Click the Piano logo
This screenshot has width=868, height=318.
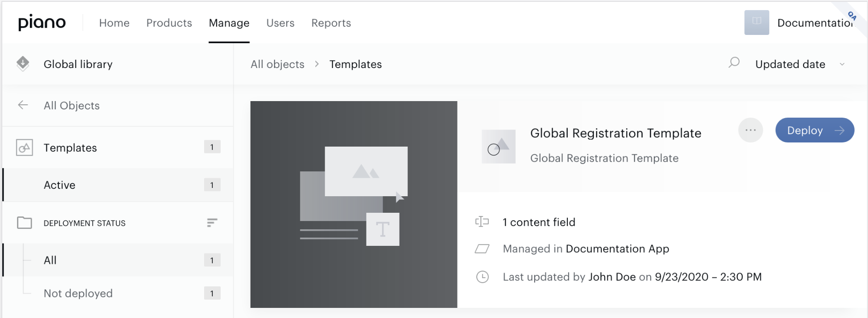point(42,23)
